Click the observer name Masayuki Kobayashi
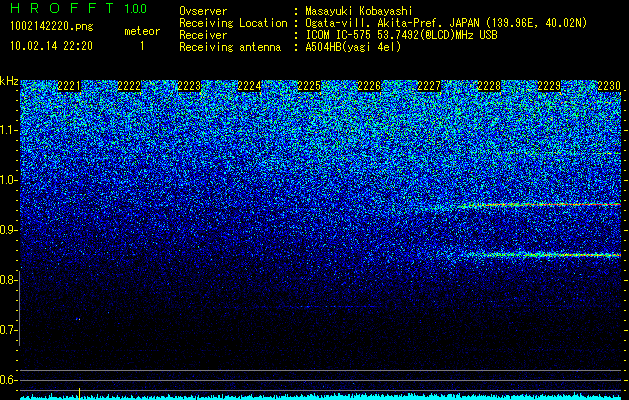 (358, 11)
